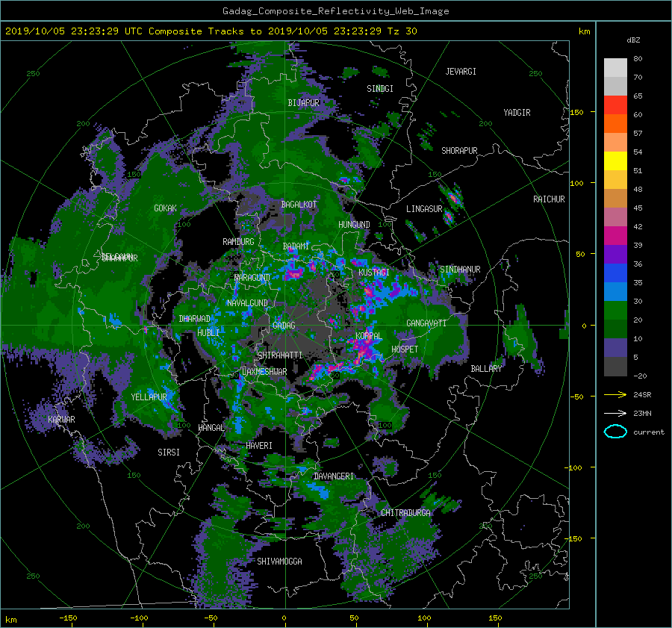
Task: Choose the orange 57-60 dBZ swatch
Action: click(615, 124)
